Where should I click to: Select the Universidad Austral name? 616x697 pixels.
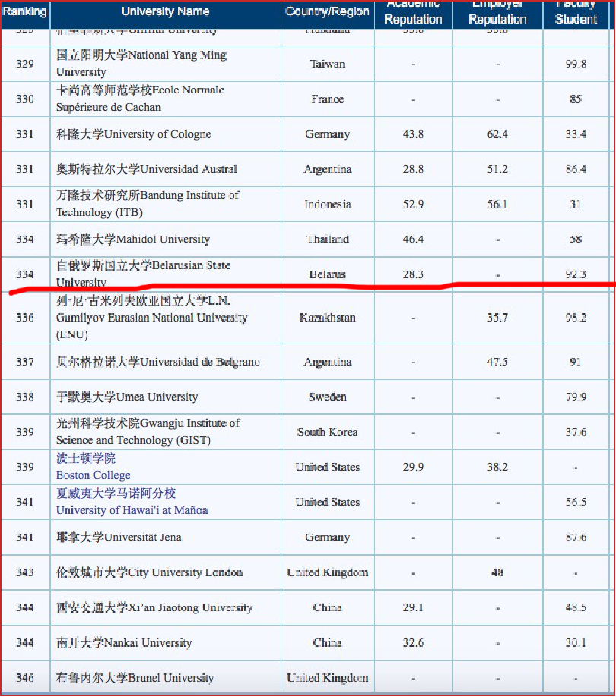[146, 169]
